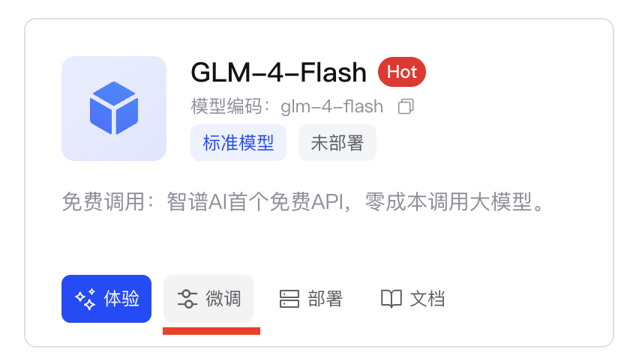The width and height of the screenshot is (639, 364).
Task: Copy the glm-4-flash model code
Action: tap(406, 106)
